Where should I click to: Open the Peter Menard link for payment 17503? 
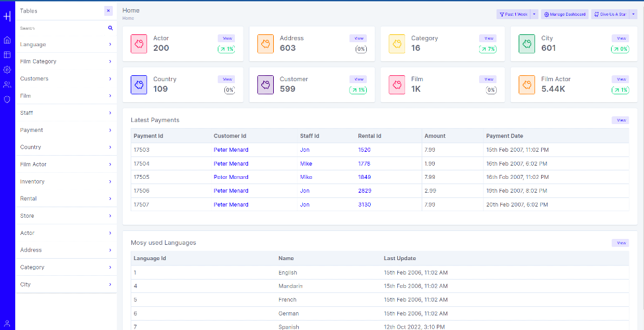231,150
